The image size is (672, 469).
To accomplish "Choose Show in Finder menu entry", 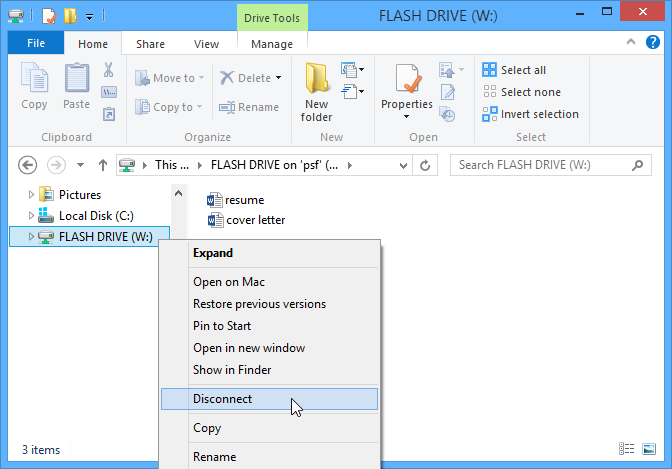I will 270,370.
